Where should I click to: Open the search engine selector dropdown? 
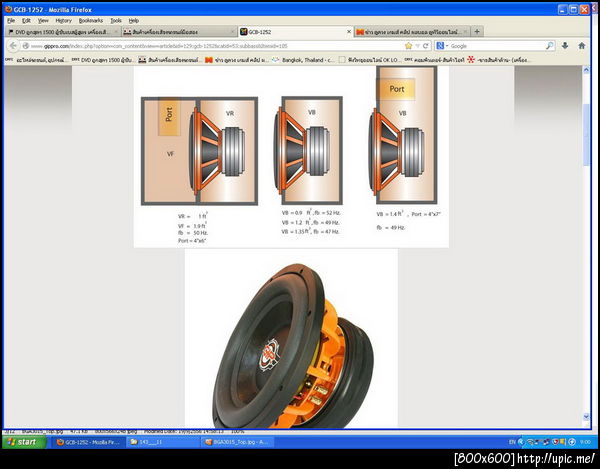442,46
